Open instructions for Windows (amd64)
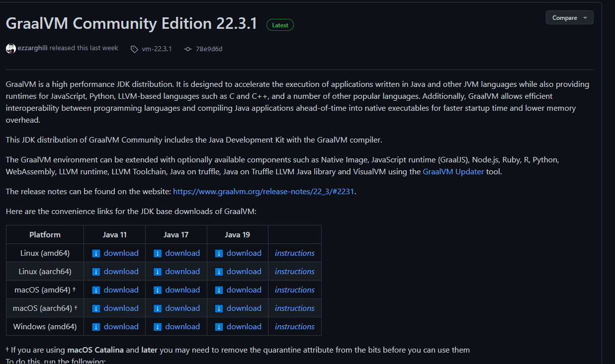Image resolution: width=615 pixels, height=364 pixels. tap(295, 327)
